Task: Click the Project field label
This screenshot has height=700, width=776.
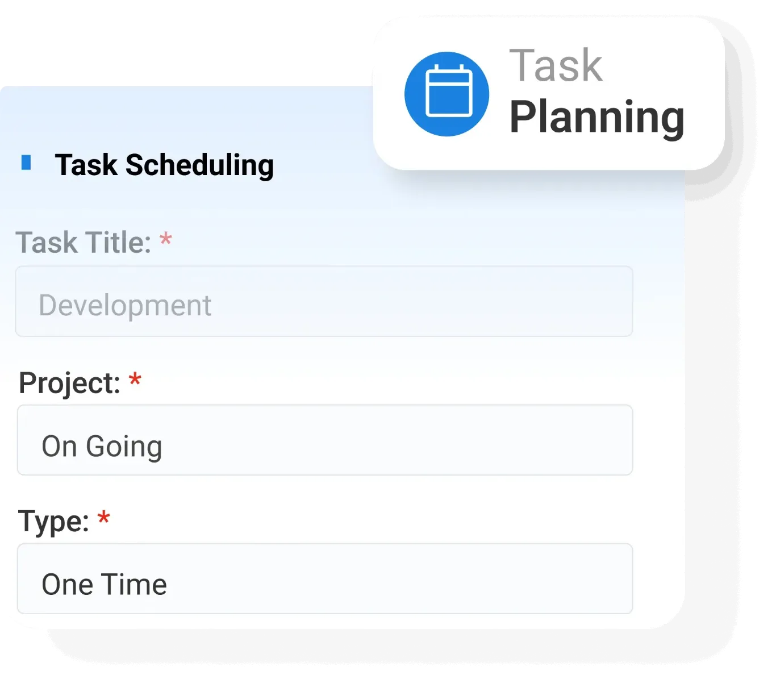Action: (69, 383)
